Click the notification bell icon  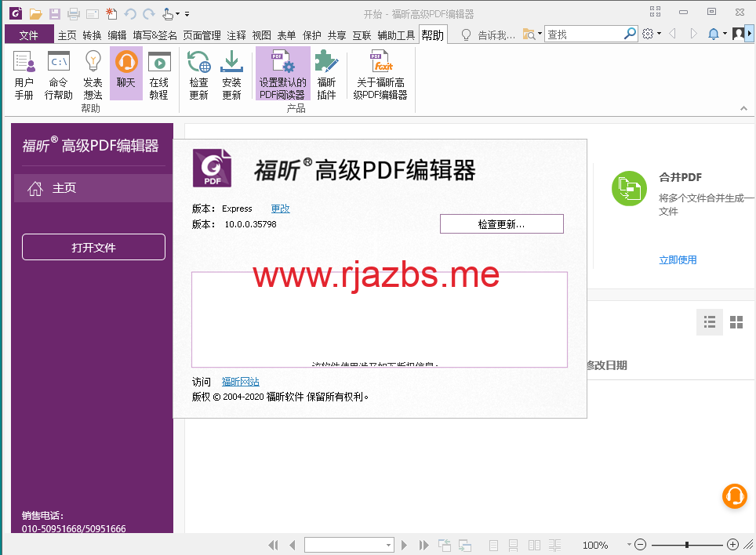pyautogui.click(x=714, y=34)
